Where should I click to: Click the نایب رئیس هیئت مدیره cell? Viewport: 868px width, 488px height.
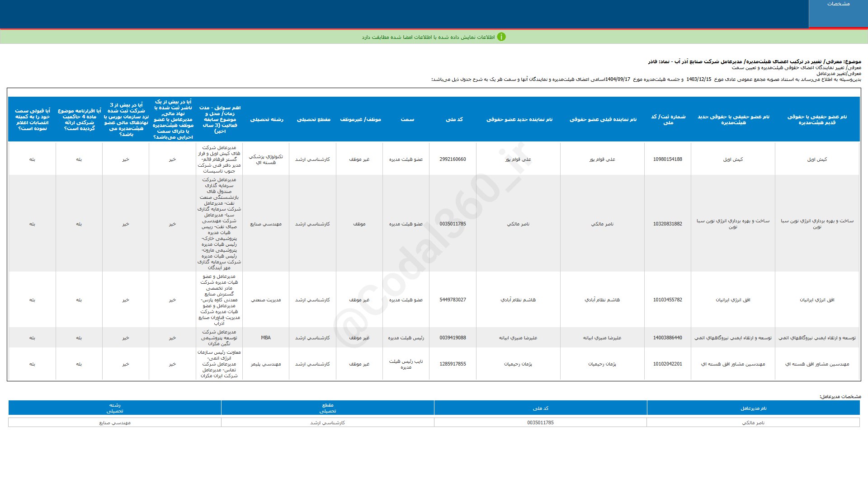click(x=406, y=364)
